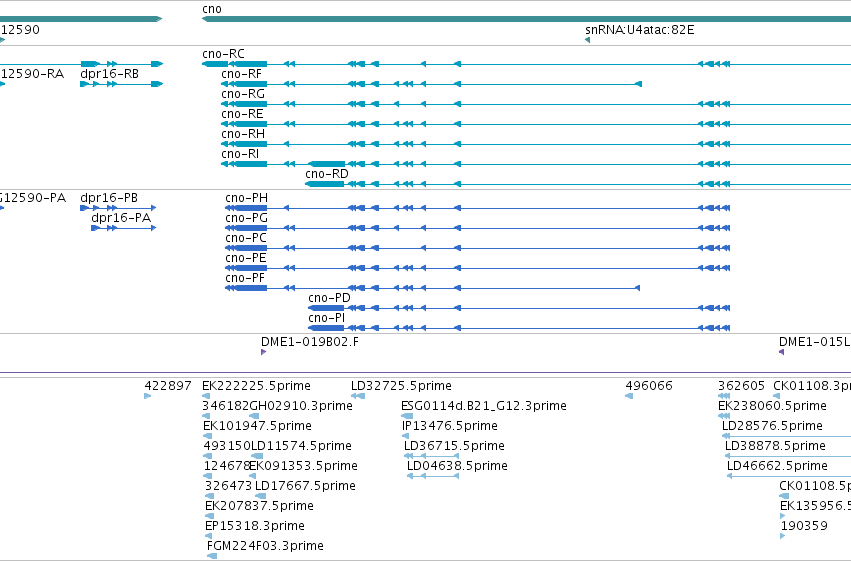
Task: Select LD04638.5prime EST label
Action: click(458, 467)
